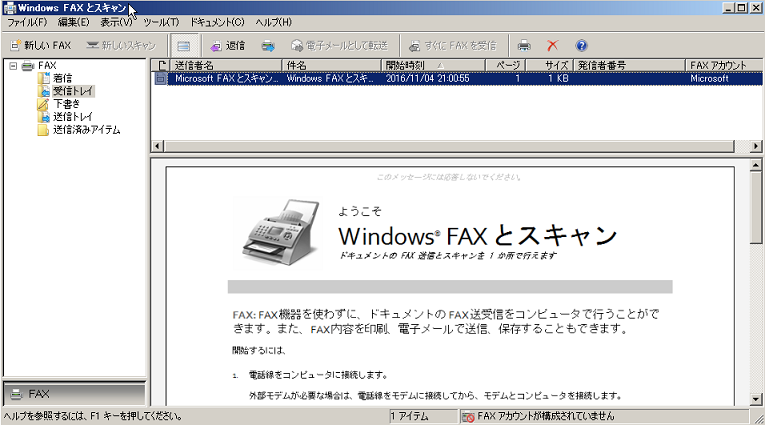Click message list scroll right arrow
Viewport: 765px width, 425px height.
tap(755, 146)
